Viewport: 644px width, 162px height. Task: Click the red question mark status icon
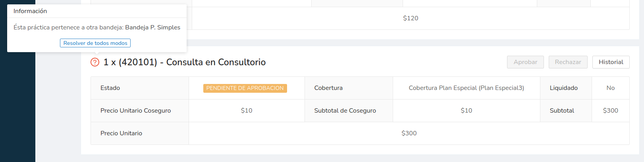[95, 62]
